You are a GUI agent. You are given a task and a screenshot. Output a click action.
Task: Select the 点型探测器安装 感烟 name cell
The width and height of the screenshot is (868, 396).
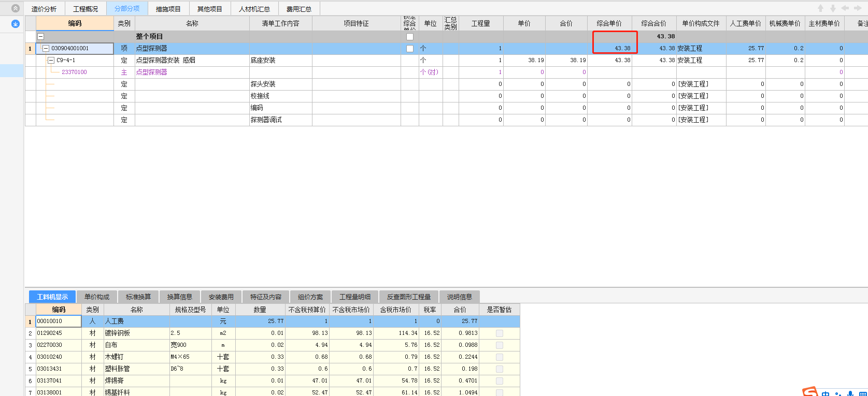point(192,61)
